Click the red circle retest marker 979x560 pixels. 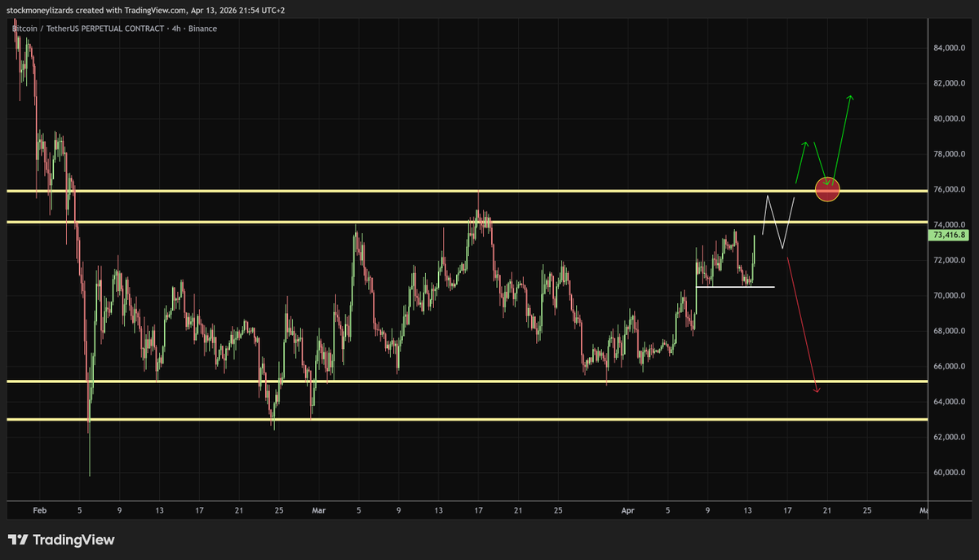click(827, 189)
